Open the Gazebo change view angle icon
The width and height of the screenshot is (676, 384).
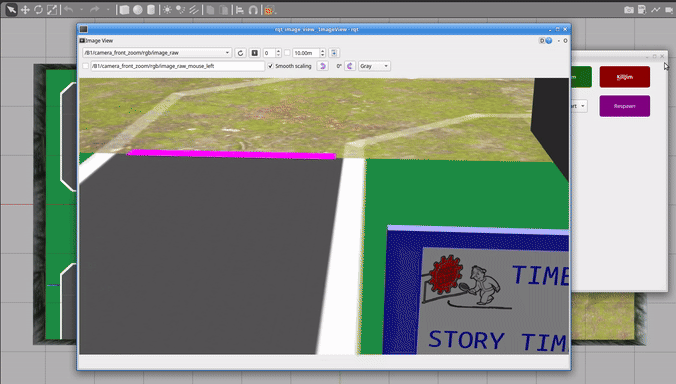(269, 10)
